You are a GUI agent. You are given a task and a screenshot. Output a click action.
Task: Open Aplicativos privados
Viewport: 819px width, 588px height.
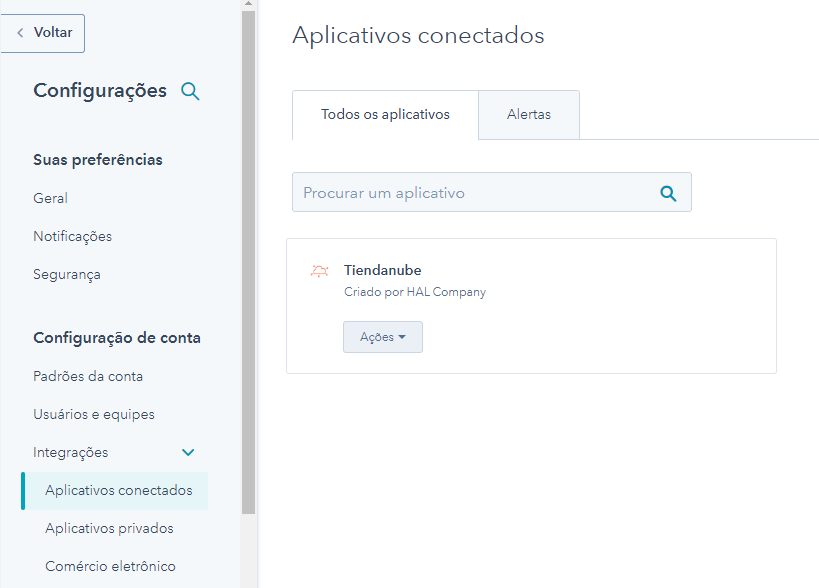coord(109,529)
